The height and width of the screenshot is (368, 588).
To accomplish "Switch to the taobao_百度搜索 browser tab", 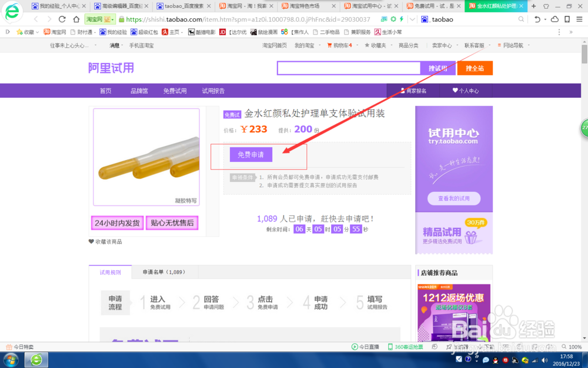I will (183, 6).
